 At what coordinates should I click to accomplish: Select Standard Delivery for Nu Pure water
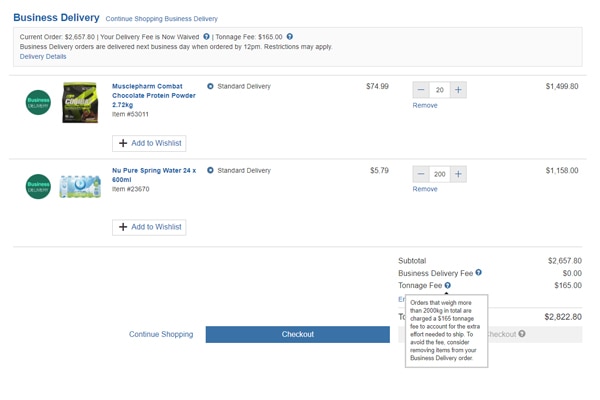click(210, 170)
